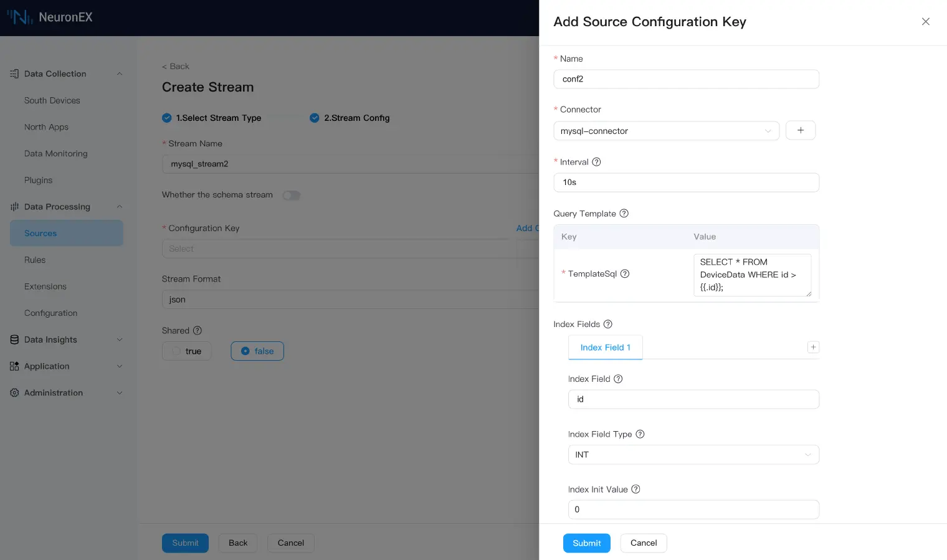Click the Index Init Value help icon
This screenshot has width=947, height=560.
635,490
